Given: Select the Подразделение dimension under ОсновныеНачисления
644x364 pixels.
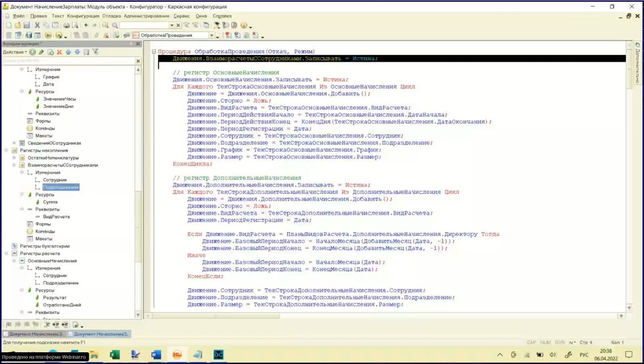Looking at the screenshot, I should [x=61, y=283].
